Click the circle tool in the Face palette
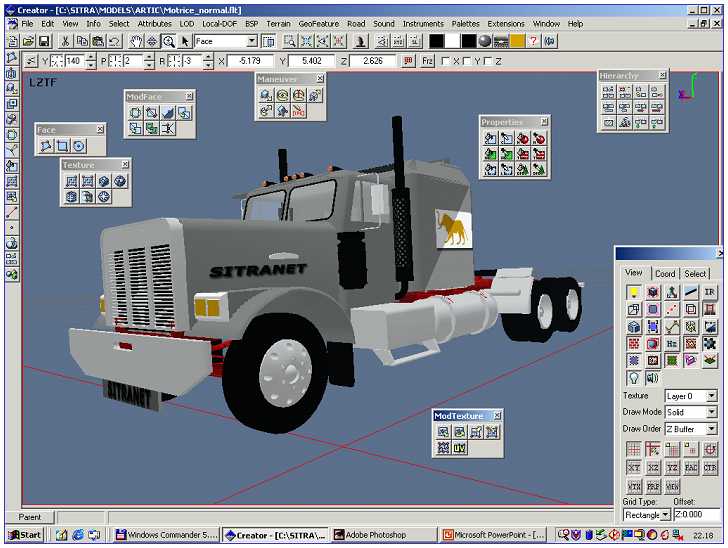 [79, 146]
